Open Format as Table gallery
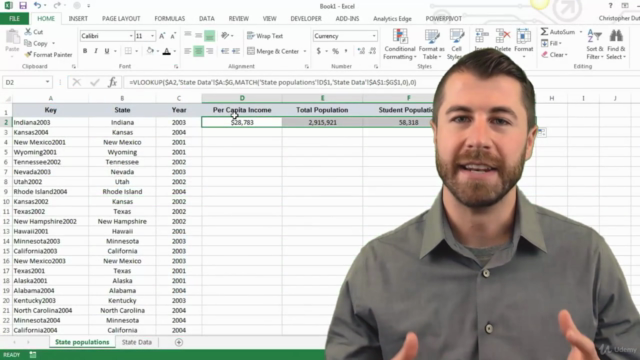 (431, 44)
